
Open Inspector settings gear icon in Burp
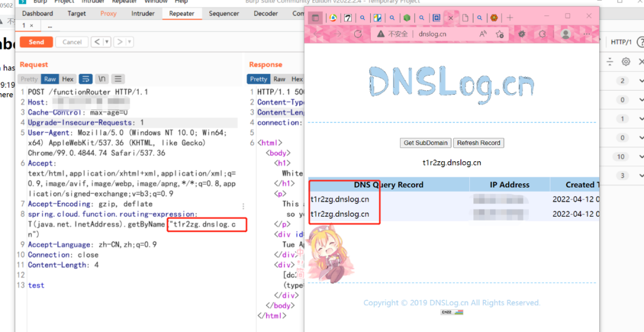[x=626, y=62]
